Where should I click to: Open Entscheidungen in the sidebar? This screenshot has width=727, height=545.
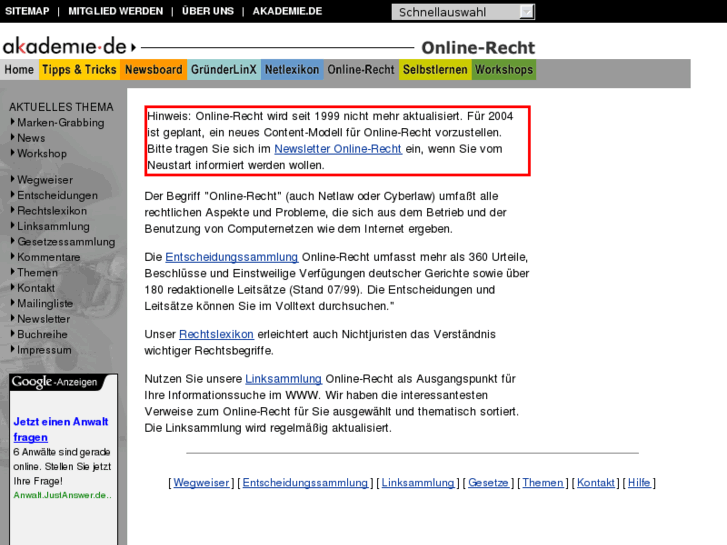[57, 195]
